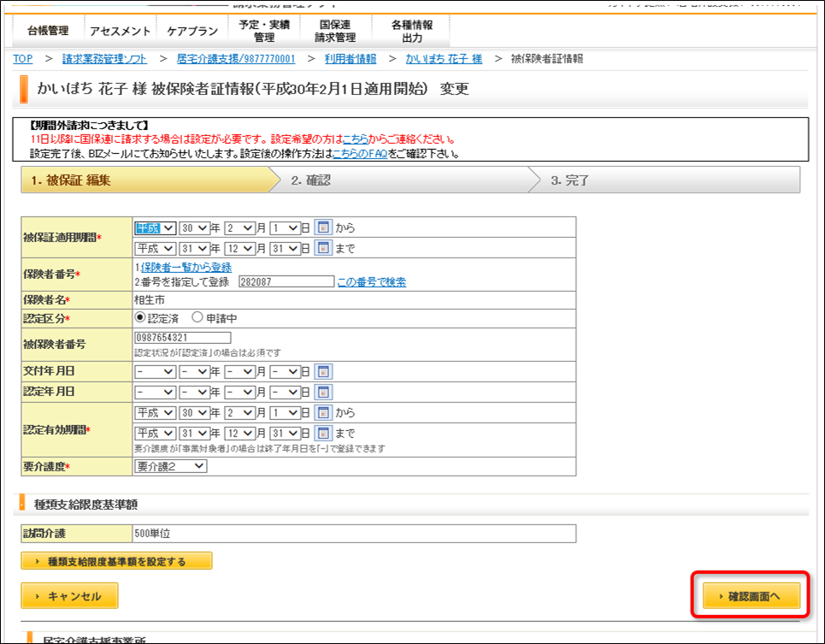Image resolution: width=825 pixels, height=644 pixels.
Task: Open day dropdown for 認定年月日
Action: [x=286, y=393]
